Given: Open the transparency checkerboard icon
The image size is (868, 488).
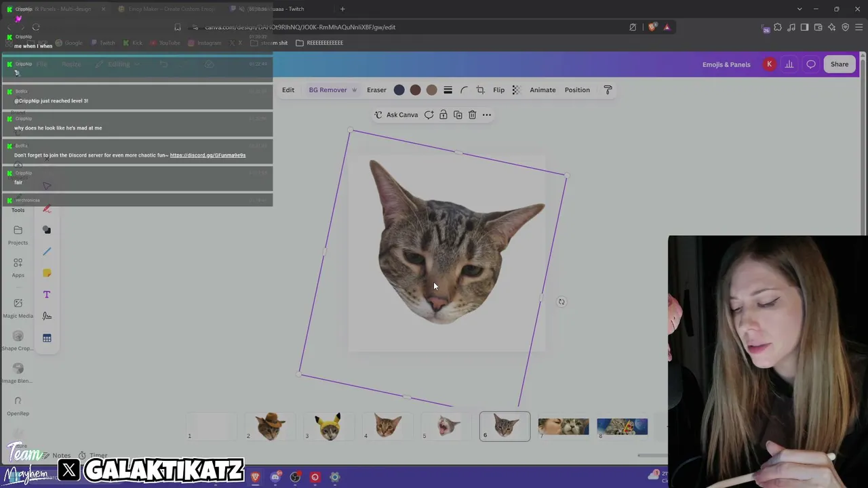Looking at the screenshot, I should click(516, 90).
